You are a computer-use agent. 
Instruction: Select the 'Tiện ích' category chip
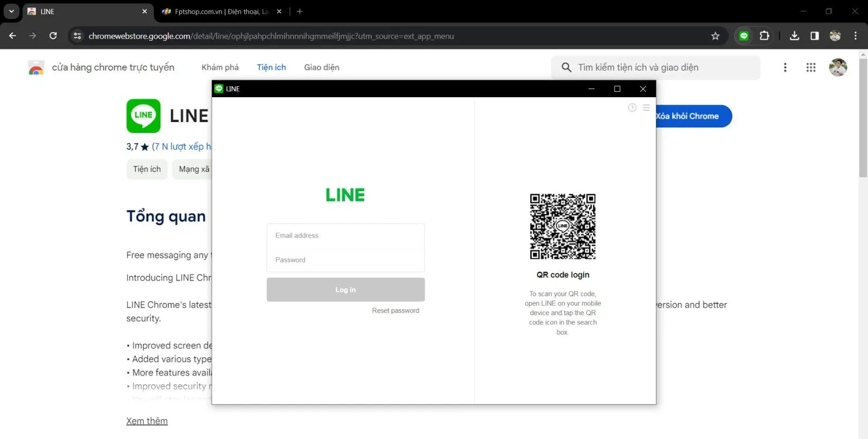[147, 169]
